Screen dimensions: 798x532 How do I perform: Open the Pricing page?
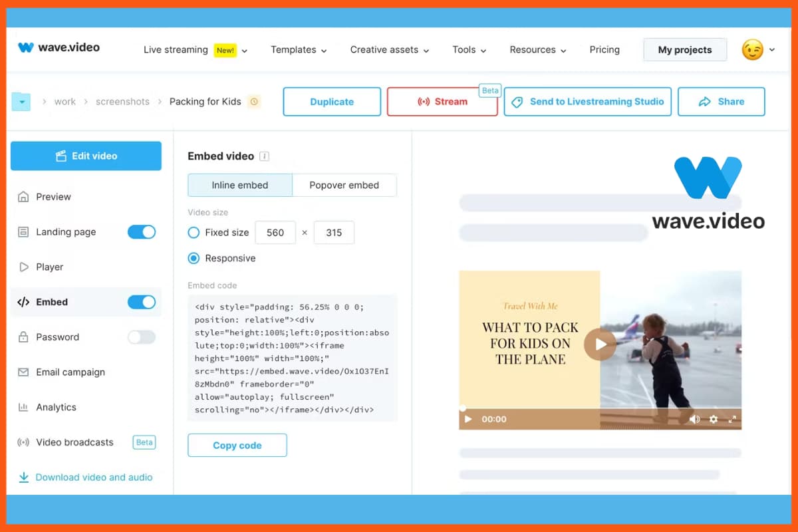click(x=604, y=49)
